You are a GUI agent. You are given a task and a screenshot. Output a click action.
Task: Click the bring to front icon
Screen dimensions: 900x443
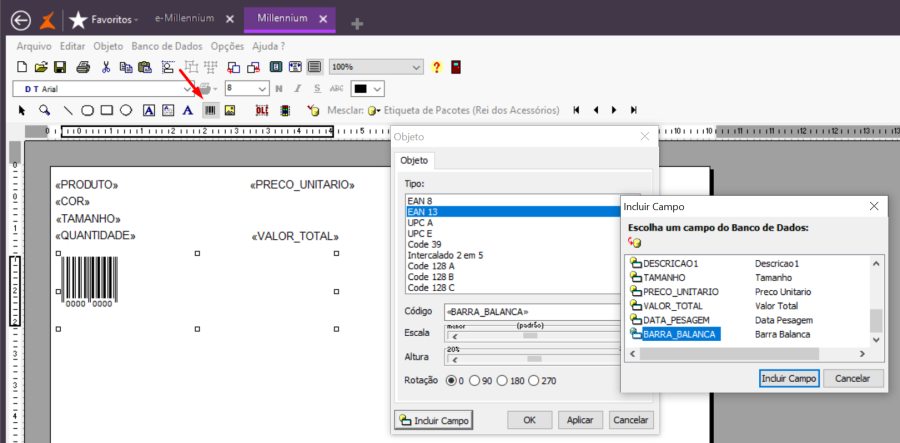tap(234, 68)
